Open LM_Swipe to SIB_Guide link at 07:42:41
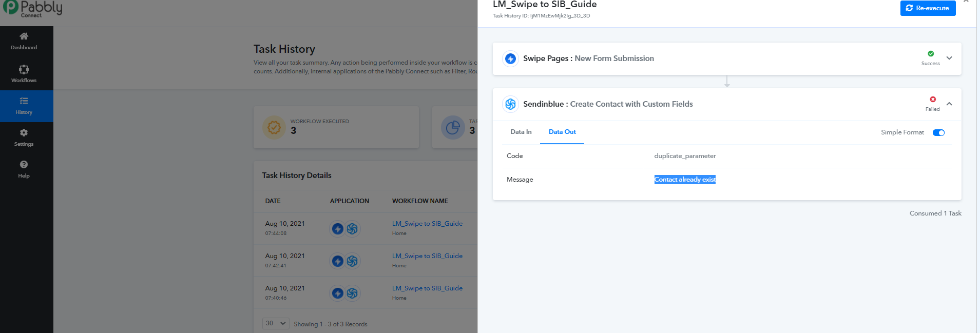 [x=427, y=256]
